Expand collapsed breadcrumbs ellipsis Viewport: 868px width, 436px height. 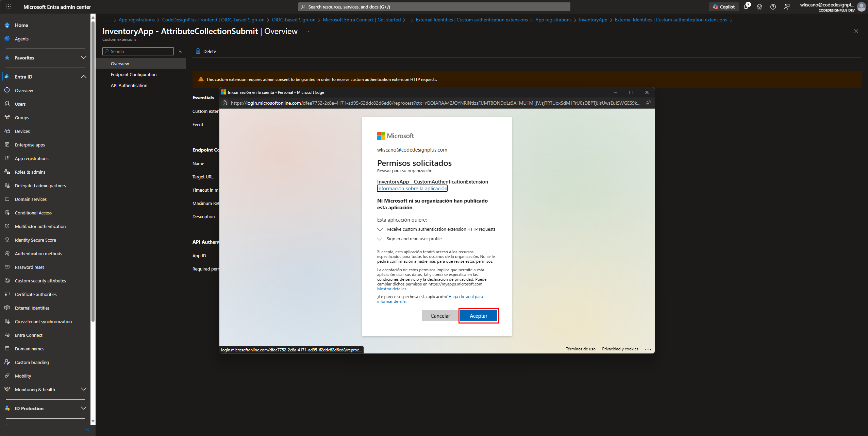pos(107,20)
